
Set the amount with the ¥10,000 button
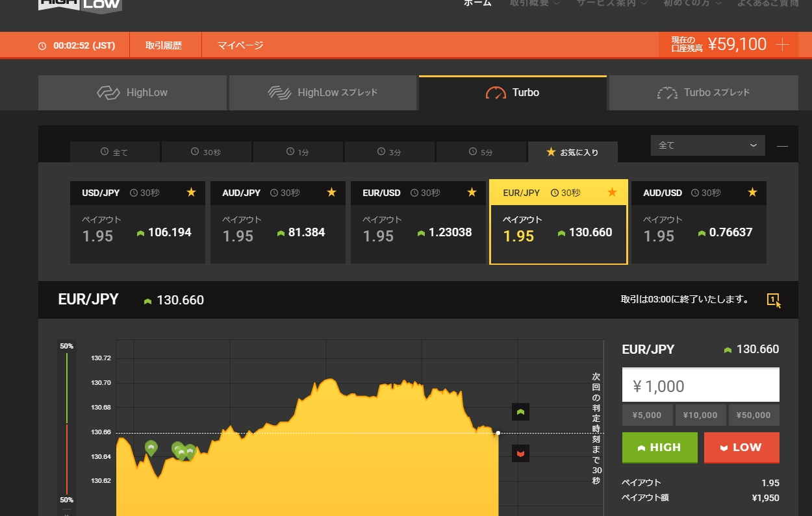[701, 415]
